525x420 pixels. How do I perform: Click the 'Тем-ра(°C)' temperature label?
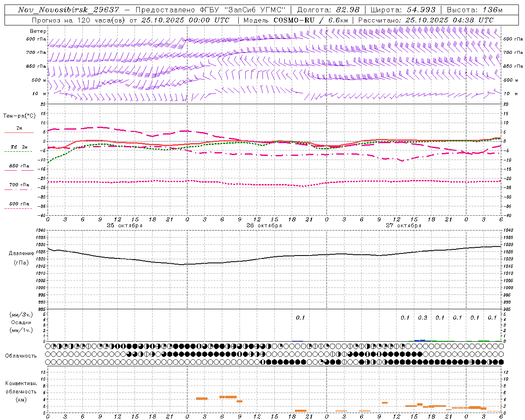(x=19, y=116)
